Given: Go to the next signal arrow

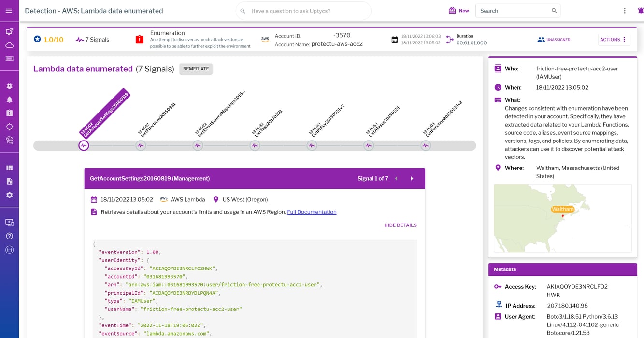Looking at the screenshot, I should pos(412,179).
